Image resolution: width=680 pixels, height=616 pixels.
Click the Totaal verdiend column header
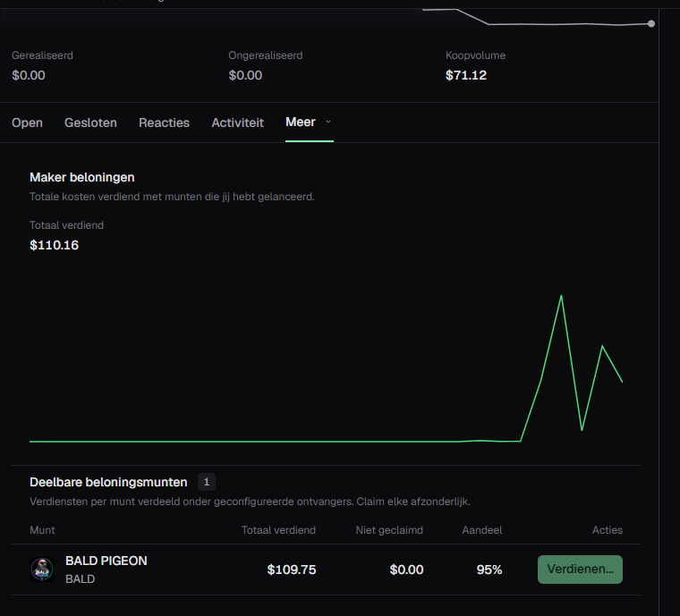278,530
